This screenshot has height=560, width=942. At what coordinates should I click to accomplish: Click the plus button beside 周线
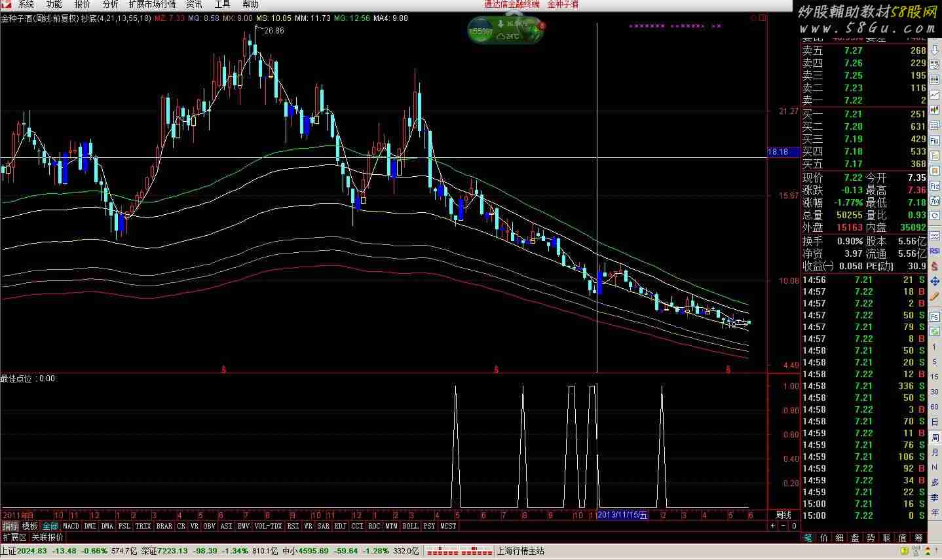[772, 526]
